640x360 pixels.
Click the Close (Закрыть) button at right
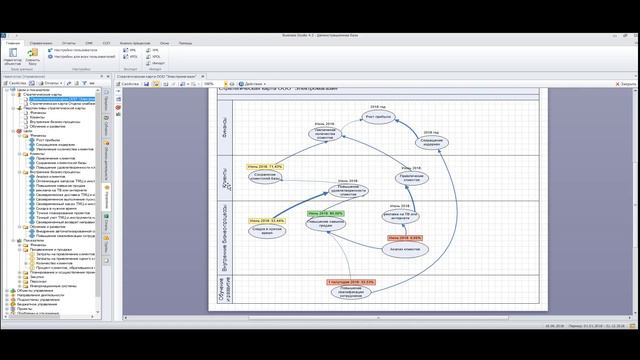click(625, 84)
